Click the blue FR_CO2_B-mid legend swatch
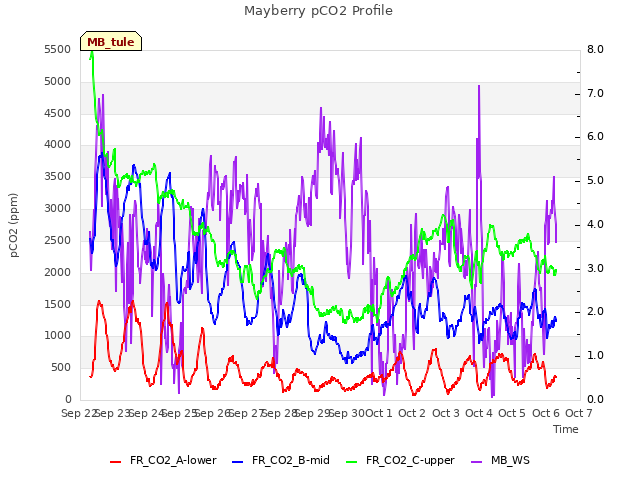The image size is (640, 480). click(x=238, y=461)
